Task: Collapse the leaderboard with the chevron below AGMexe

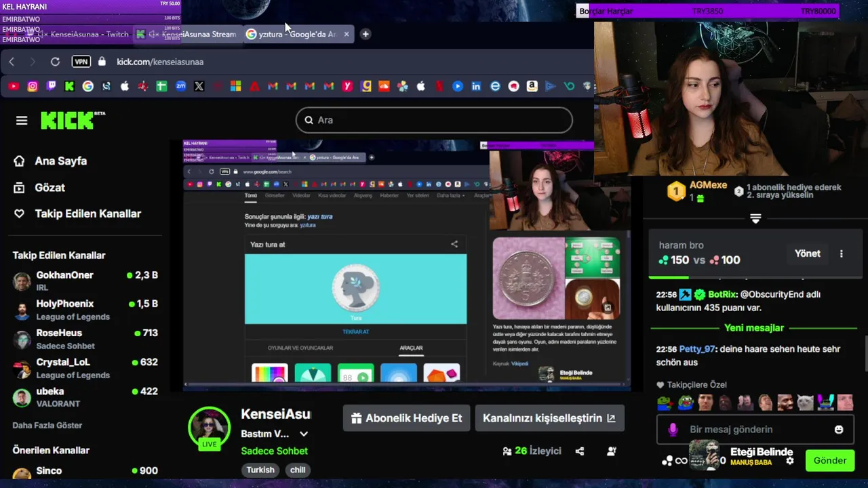Action: (755, 218)
